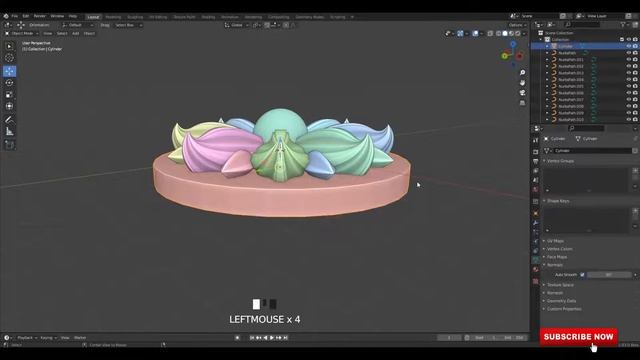
Task: Select the Annotate tool
Action: click(9, 120)
